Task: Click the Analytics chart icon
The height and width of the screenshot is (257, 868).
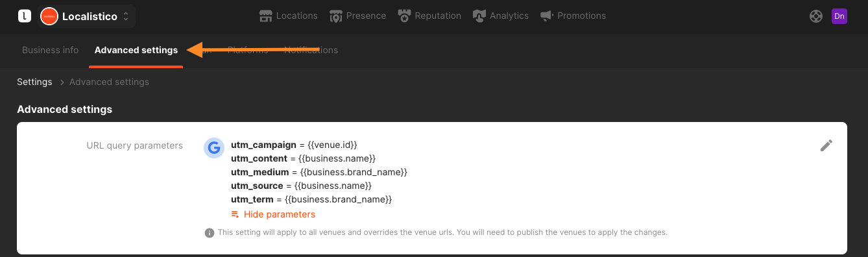Action: pos(479,16)
